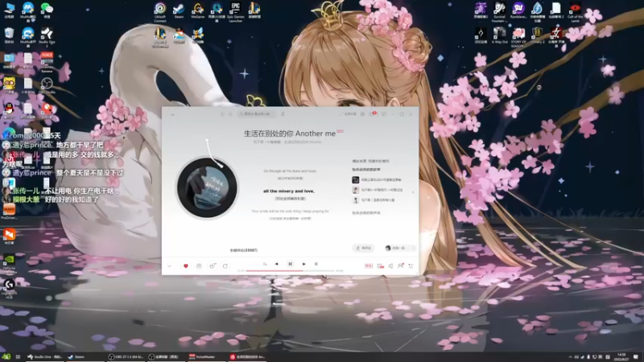Open the third playlist entry in sidebar
Screen dimensions: 644x362
click(x=374, y=200)
